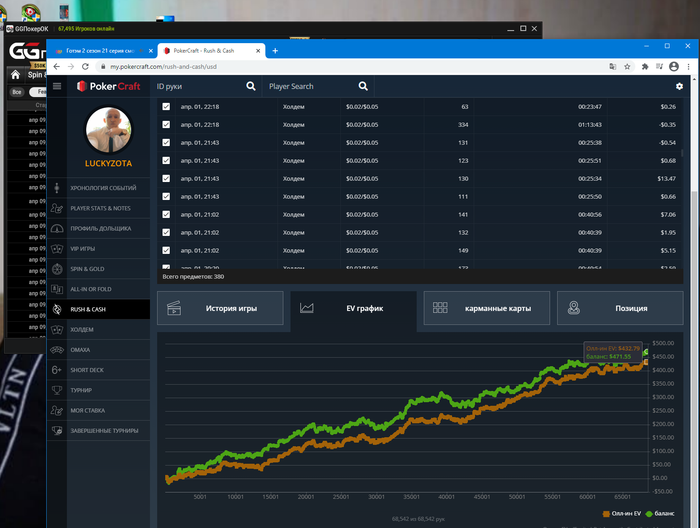Open VIP игры sidebar item

click(98, 249)
